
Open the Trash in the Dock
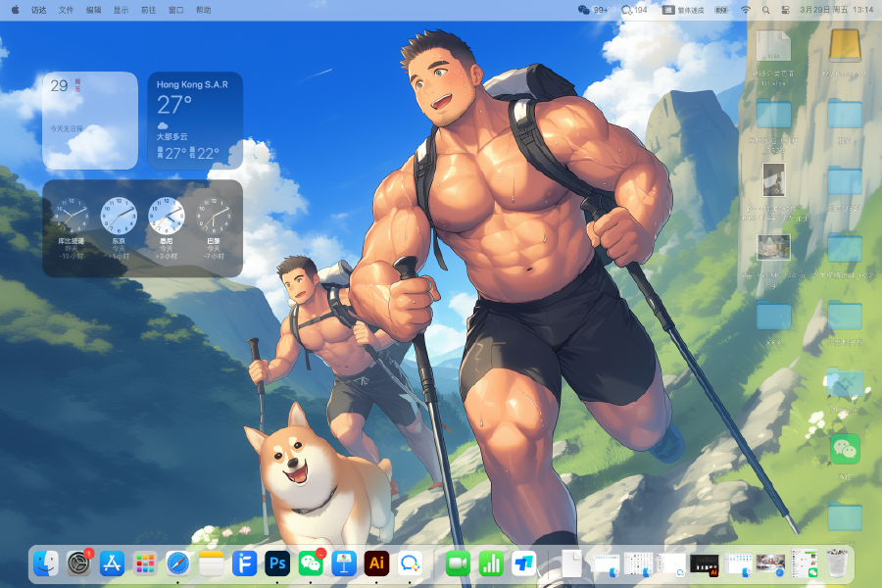pyautogui.click(x=836, y=563)
